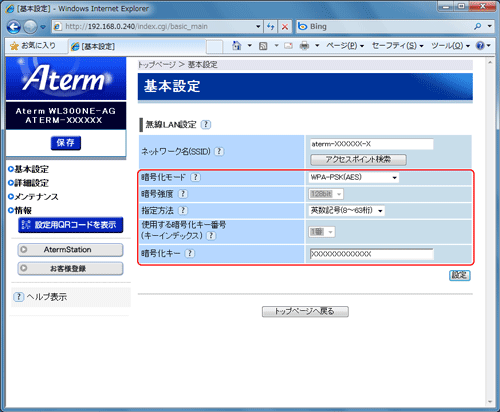Viewport: 500px width, 412px height.
Task: Expand the 指定方法 英数記号 dropdown
Action: (x=346, y=211)
